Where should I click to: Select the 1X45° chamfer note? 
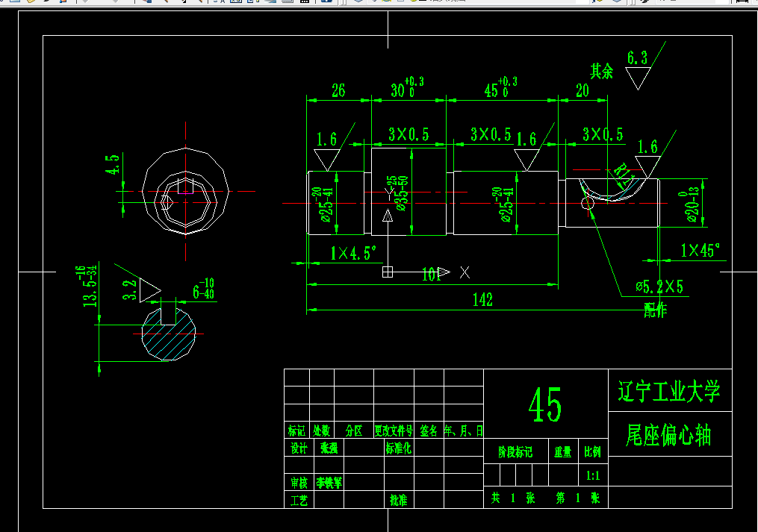[700, 250]
